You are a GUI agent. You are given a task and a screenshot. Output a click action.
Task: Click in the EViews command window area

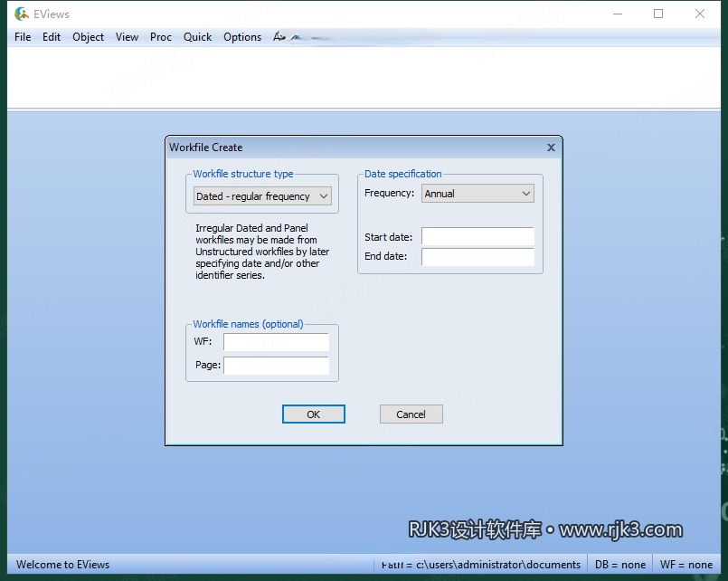click(x=364, y=77)
